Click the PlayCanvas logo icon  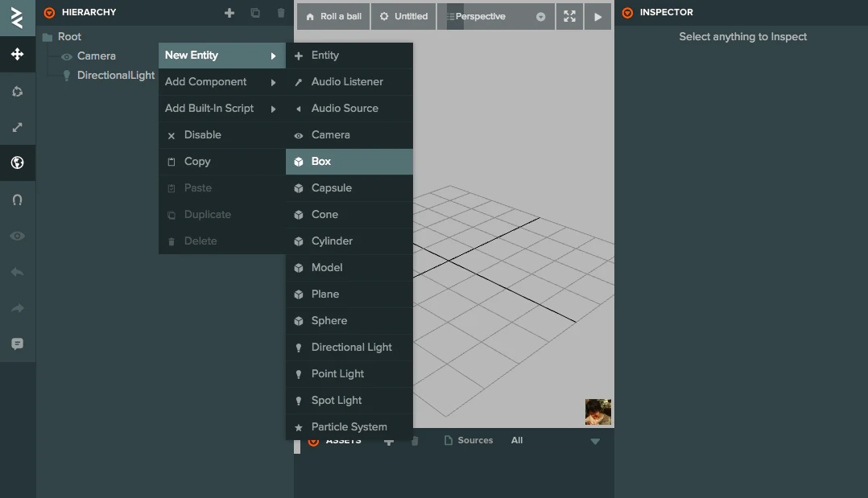pyautogui.click(x=17, y=18)
